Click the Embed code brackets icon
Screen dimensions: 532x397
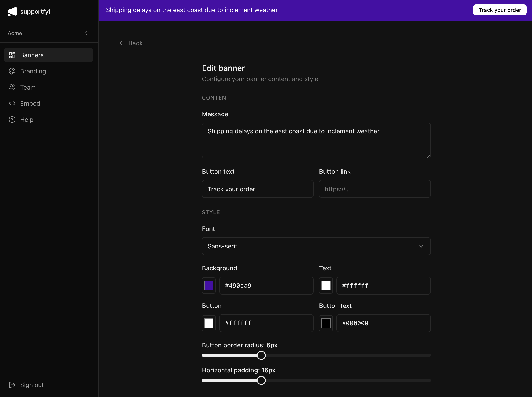[x=12, y=103]
